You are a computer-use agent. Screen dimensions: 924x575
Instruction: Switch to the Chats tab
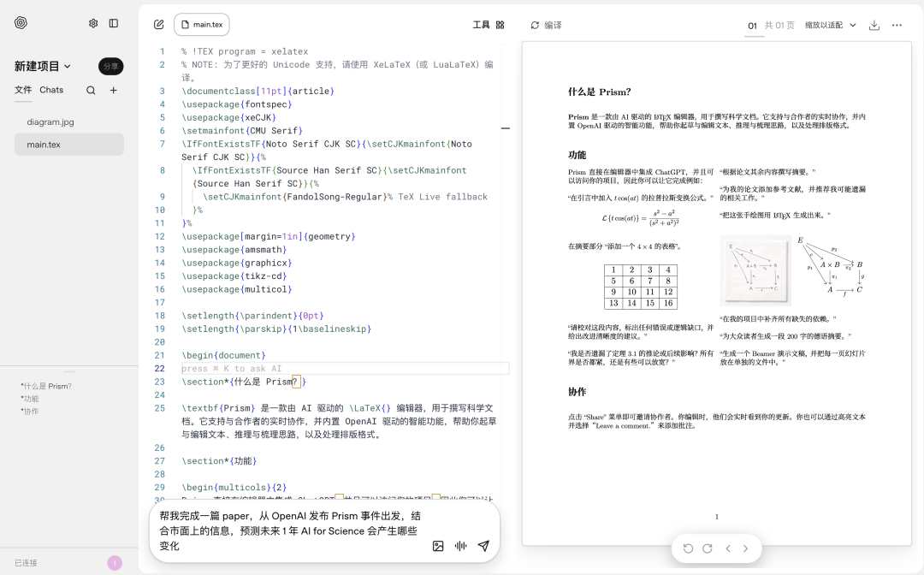(x=51, y=90)
